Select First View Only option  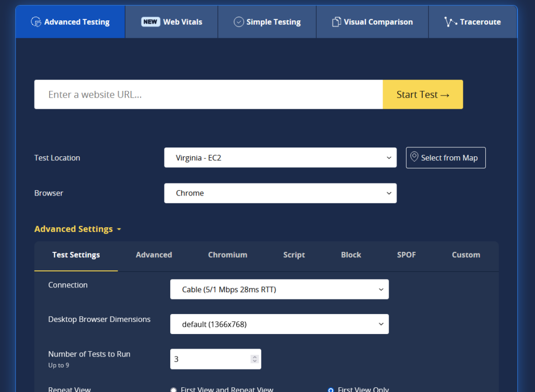(331, 389)
